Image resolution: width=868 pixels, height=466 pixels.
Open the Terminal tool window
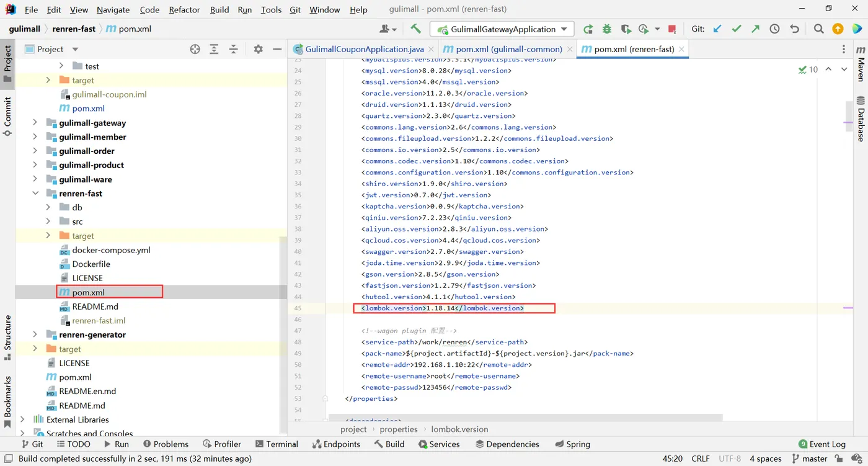coord(277,444)
